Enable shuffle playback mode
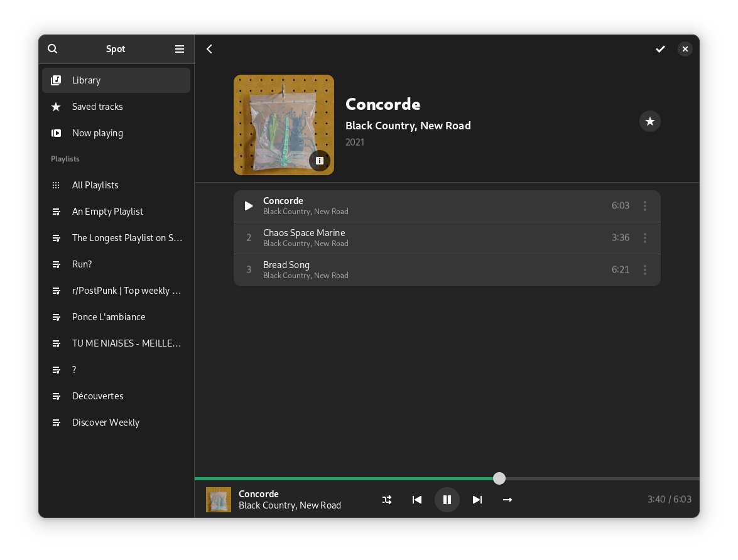 387,500
